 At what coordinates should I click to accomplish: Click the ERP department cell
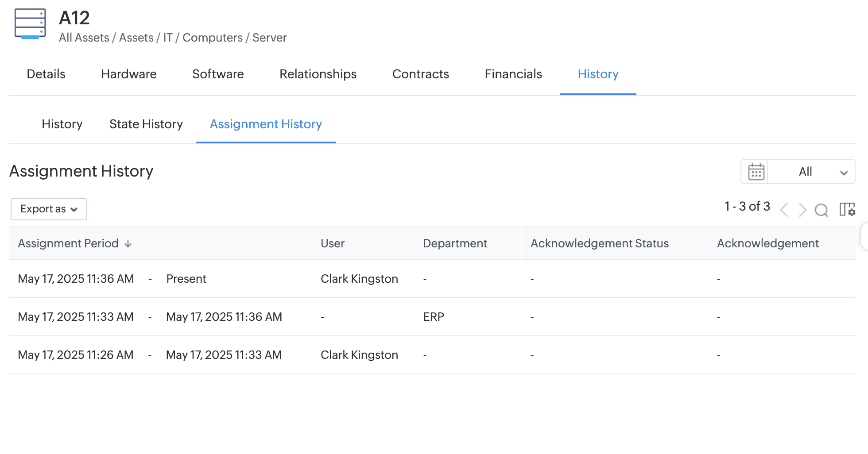tap(434, 317)
